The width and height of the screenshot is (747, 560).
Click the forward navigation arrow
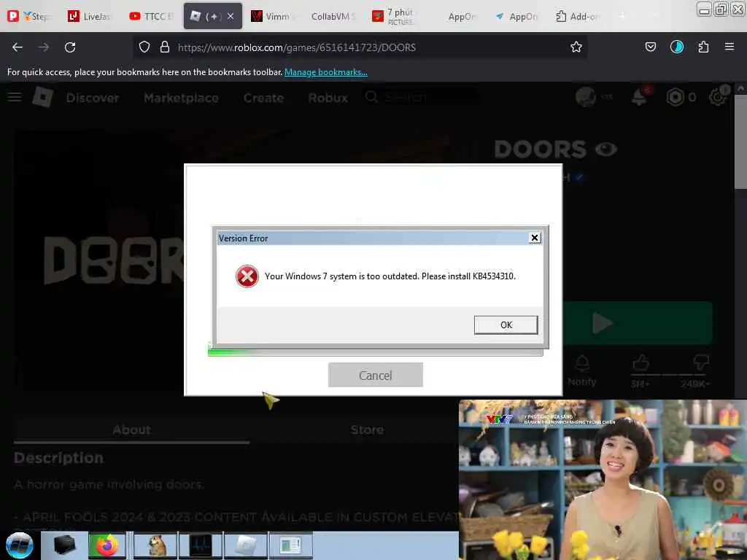point(43,47)
